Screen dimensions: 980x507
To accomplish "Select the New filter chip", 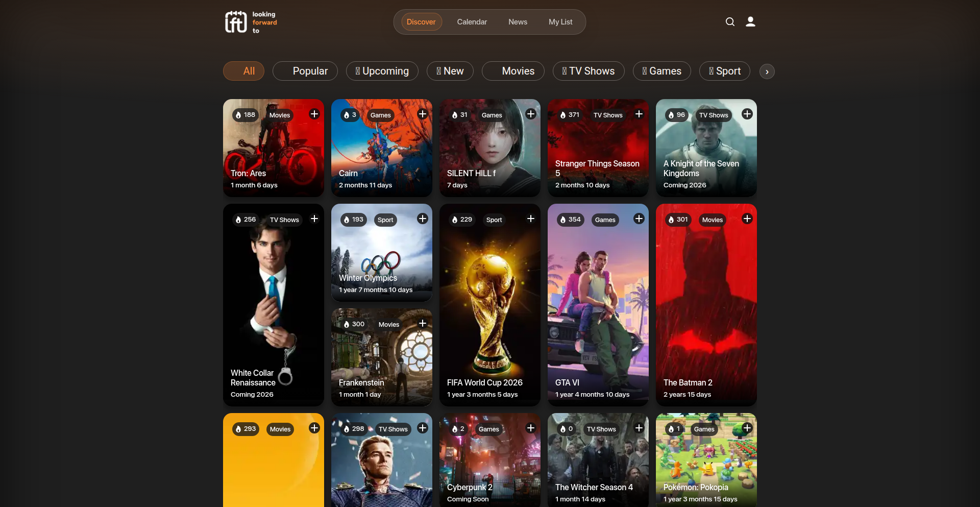I will coord(450,71).
